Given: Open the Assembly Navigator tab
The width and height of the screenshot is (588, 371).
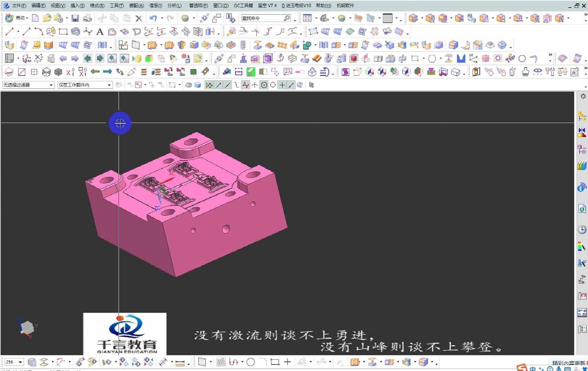Looking at the screenshot, I should (x=582, y=116).
